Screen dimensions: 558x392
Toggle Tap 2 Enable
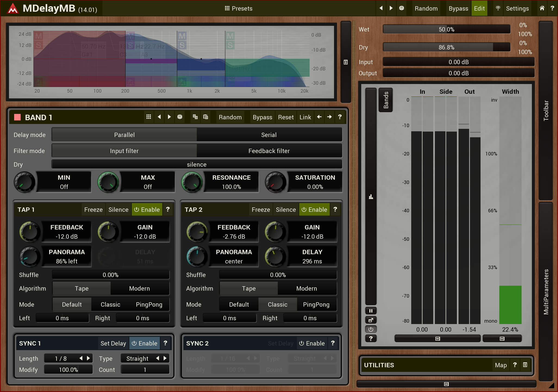click(x=314, y=210)
